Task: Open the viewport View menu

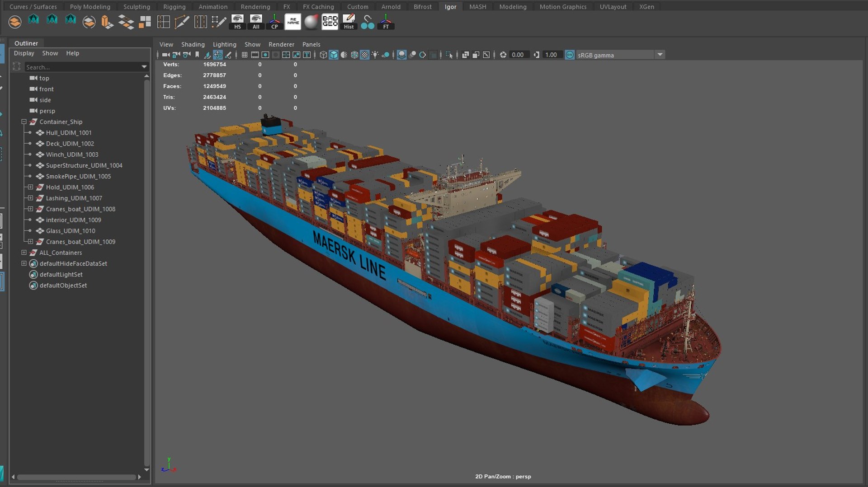Action: click(x=166, y=44)
